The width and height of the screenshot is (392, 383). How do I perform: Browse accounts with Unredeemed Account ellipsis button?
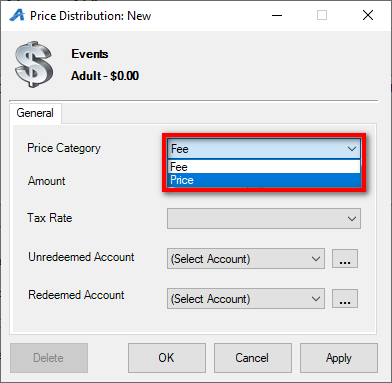pos(345,259)
